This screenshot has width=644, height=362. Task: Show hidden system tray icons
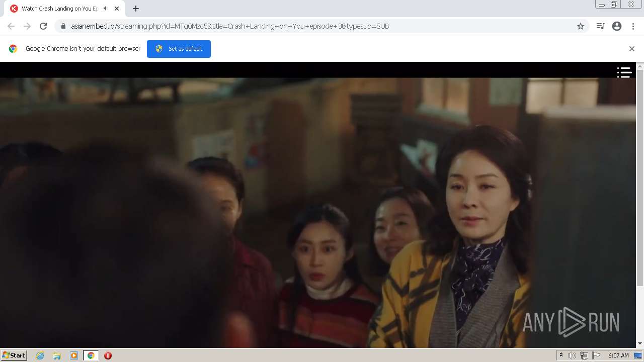pos(561,355)
